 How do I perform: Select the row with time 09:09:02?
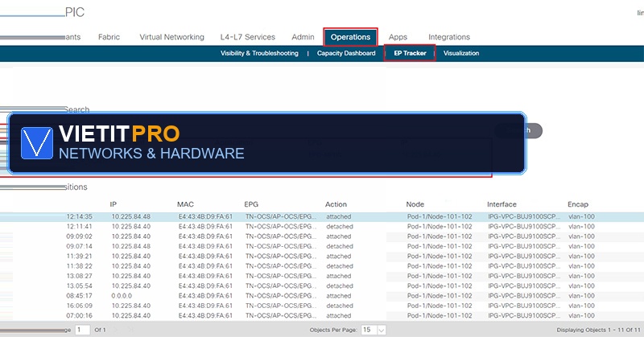[322, 236]
